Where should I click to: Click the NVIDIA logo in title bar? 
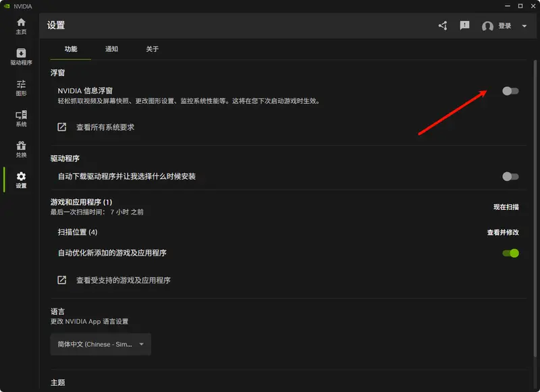[x=7, y=6]
